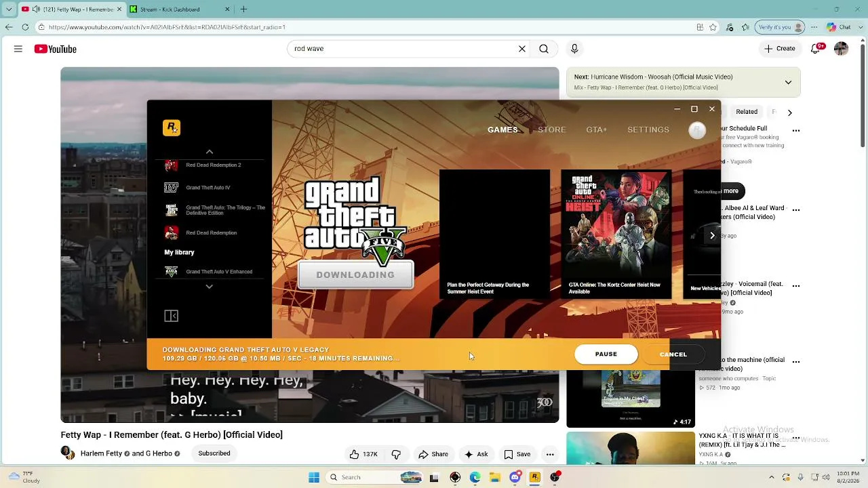
Task: Open the Kortz Center Heist news card
Action: coord(616,234)
